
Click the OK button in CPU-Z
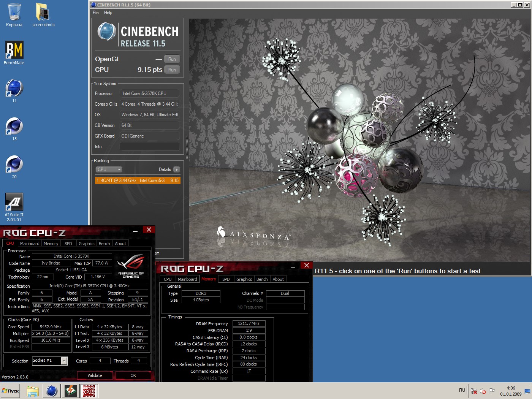[x=133, y=375]
